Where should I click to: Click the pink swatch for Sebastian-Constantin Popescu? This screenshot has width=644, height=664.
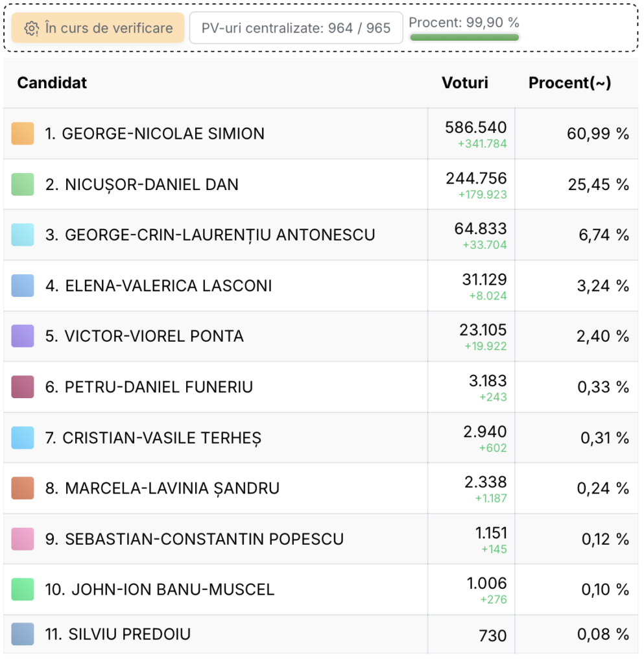coord(23,539)
